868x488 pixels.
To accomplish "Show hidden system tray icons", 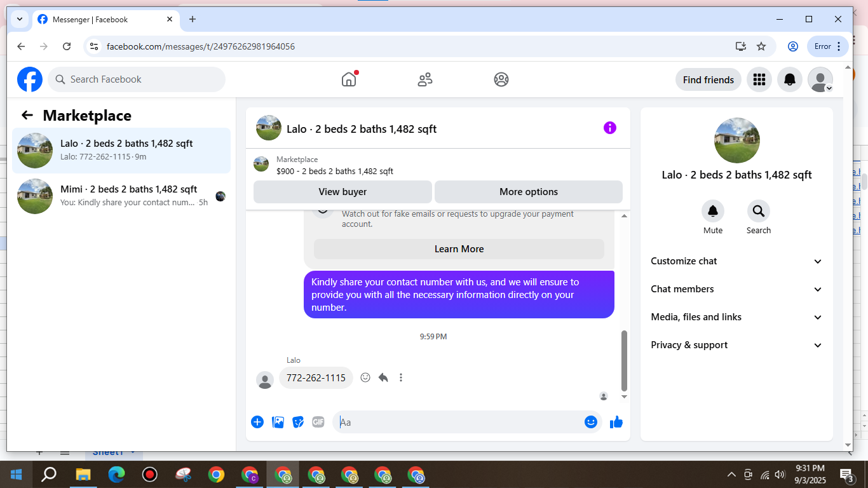I will point(731,475).
